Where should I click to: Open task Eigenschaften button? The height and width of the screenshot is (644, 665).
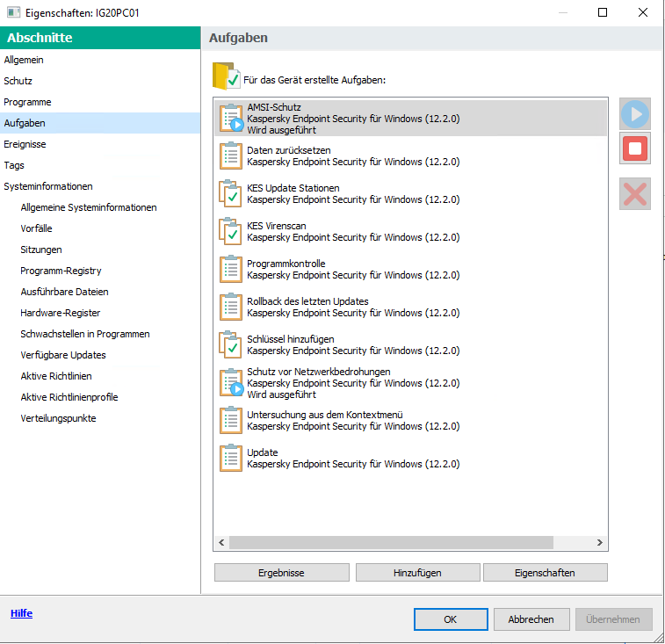[x=545, y=573]
